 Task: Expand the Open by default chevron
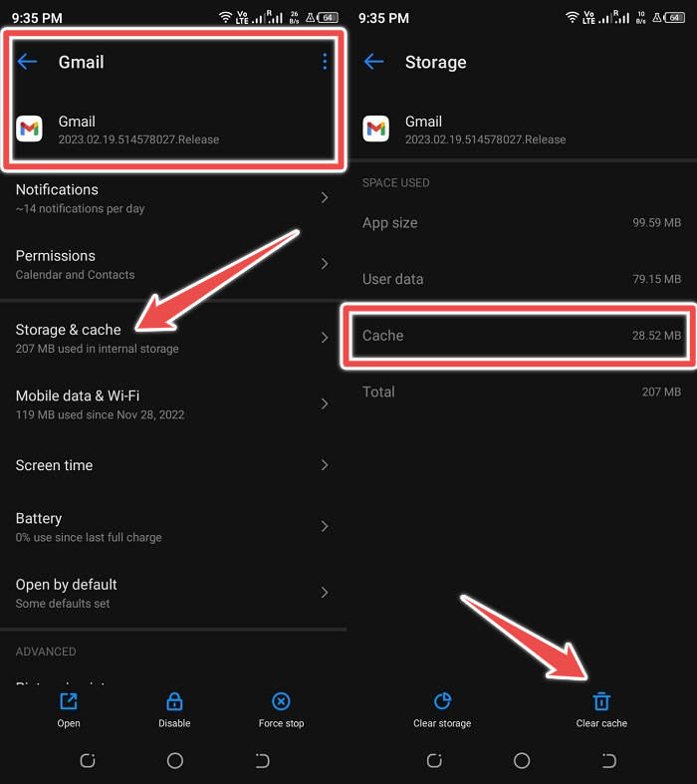tap(325, 593)
